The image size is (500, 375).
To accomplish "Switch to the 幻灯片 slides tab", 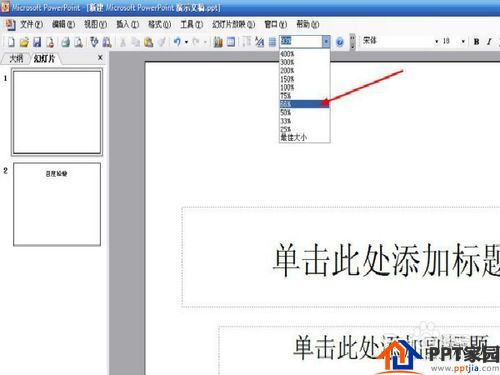I will coord(44,59).
